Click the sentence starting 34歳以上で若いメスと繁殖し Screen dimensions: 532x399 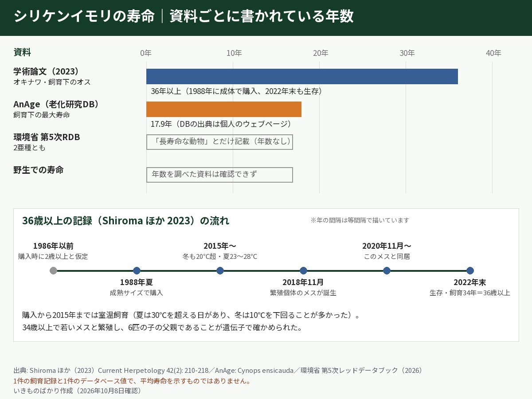(162, 328)
